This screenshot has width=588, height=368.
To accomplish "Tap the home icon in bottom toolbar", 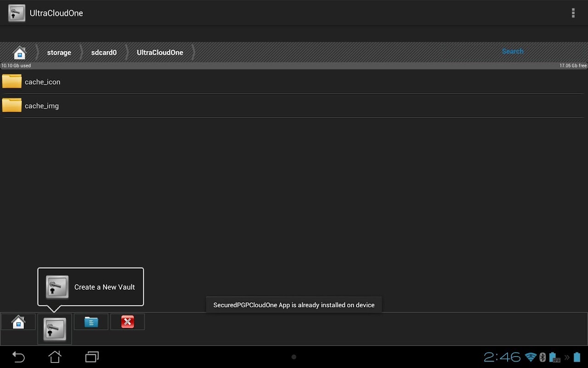I will click(x=18, y=322).
